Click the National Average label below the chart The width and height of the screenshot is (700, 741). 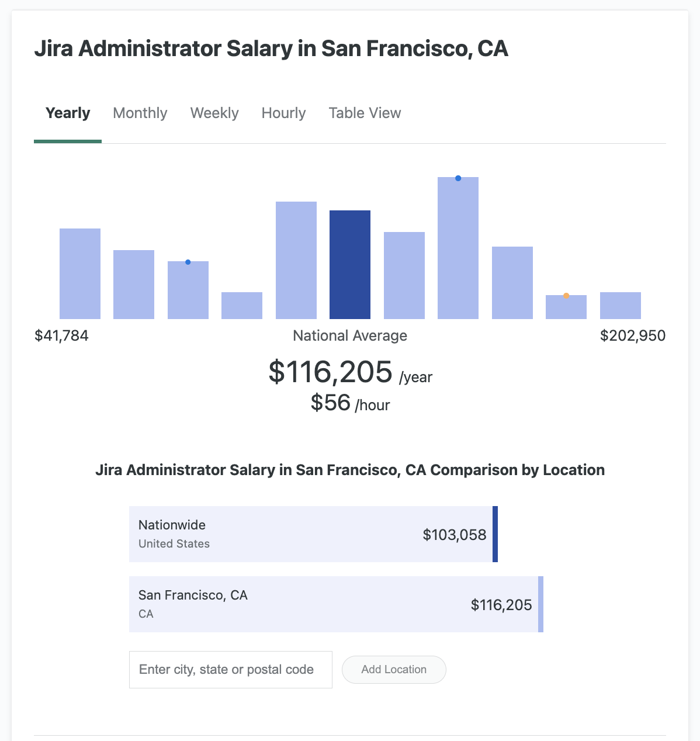[x=349, y=335]
